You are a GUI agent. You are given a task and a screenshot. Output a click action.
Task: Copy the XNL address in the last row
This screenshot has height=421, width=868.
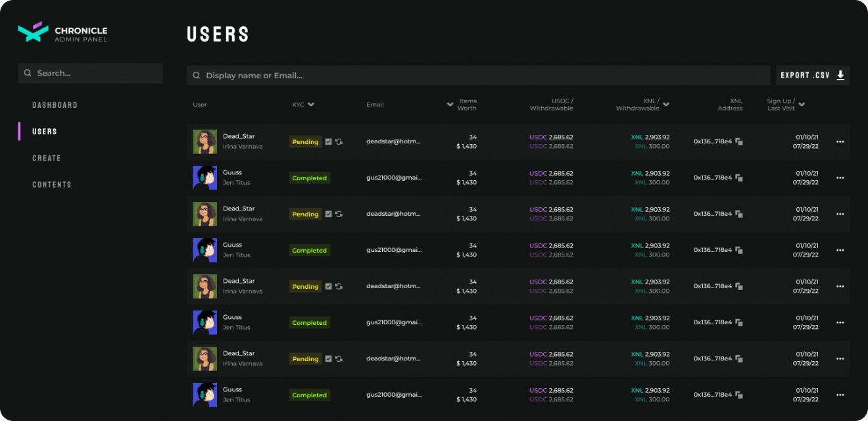pyautogui.click(x=739, y=395)
